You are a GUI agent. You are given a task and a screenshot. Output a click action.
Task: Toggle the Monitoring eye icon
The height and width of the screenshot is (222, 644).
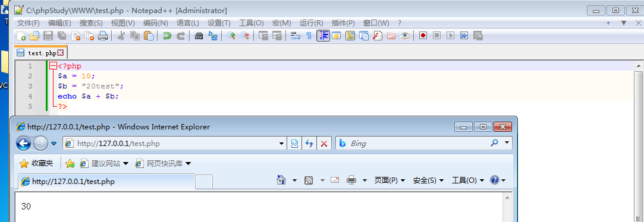click(x=405, y=36)
